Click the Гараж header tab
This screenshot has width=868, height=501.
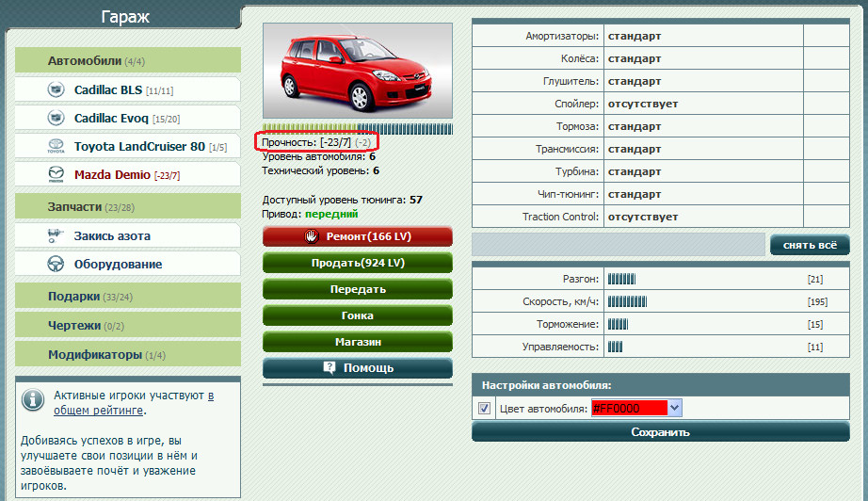tap(125, 17)
